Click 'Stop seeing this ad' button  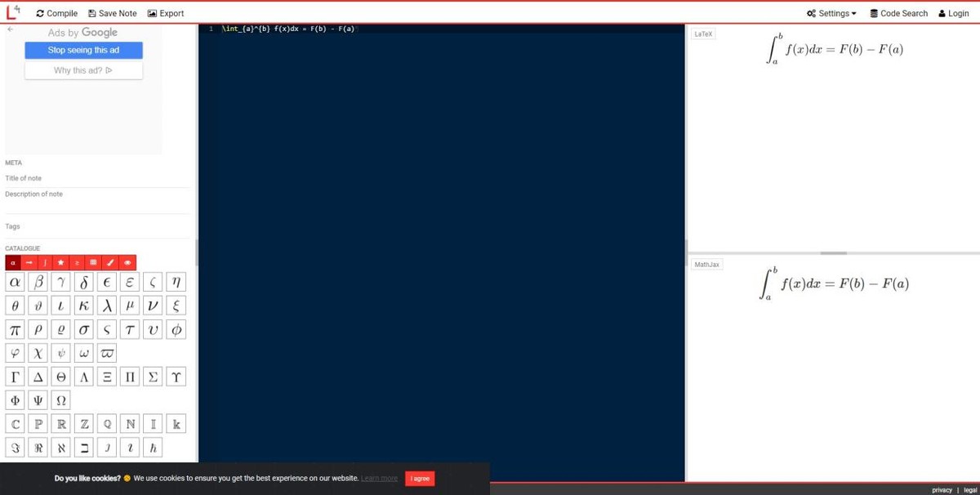pyautogui.click(x=83, y=50)
